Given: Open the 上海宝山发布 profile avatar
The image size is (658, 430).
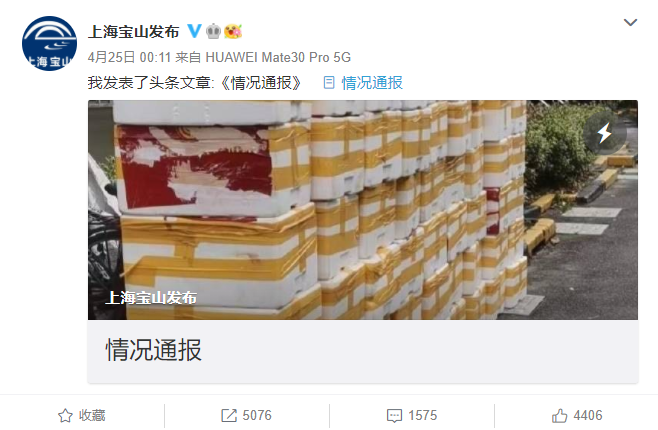Looking at the screenshot, I should tap(50, 44).
